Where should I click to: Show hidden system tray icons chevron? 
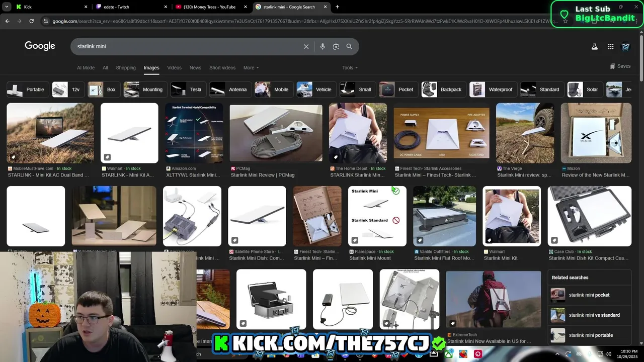(557, 354)
